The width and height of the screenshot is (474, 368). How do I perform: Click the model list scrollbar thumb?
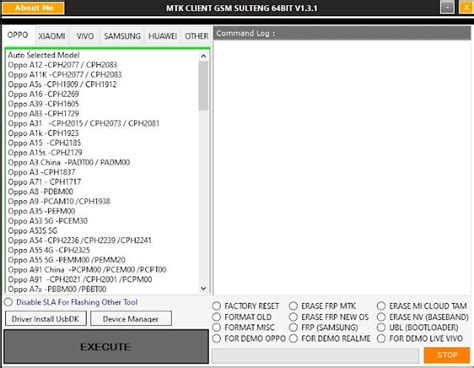pyautogui.click(x=203, y=86)
